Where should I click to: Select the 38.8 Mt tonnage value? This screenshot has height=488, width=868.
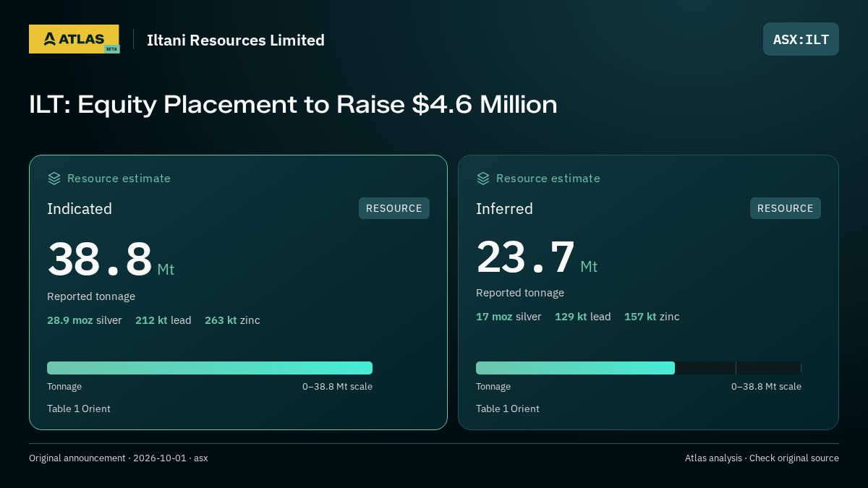(x=111, y=260)
